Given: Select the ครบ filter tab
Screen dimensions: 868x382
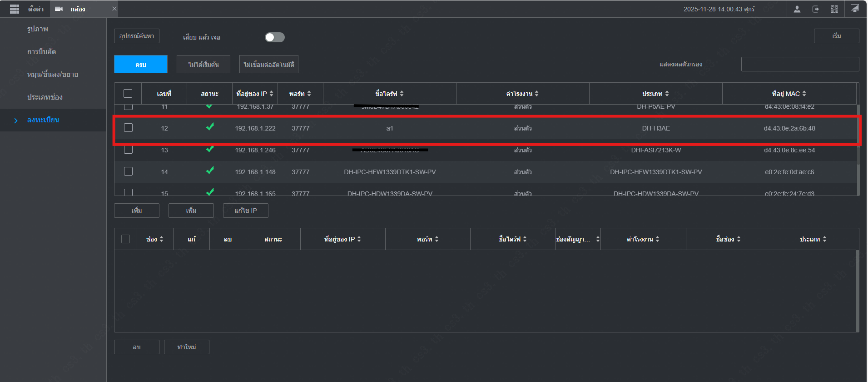Looking at the screenshot, I should (141, 64).
